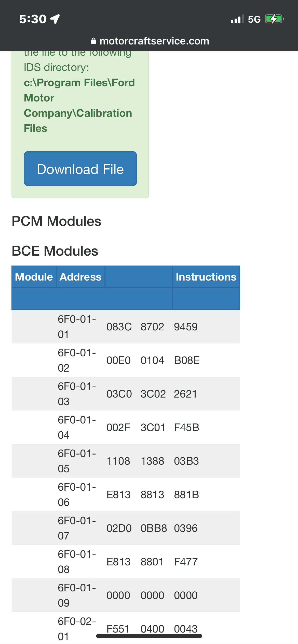The height and width of the screenshot is (644, 298).
Task: Select the Address column header
Action: [x=80, y=277]
